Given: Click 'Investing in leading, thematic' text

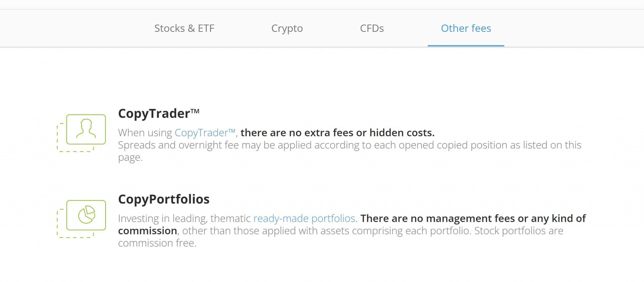Looking at the screenshot, I should pyautogui.click(x=184, y=218).
